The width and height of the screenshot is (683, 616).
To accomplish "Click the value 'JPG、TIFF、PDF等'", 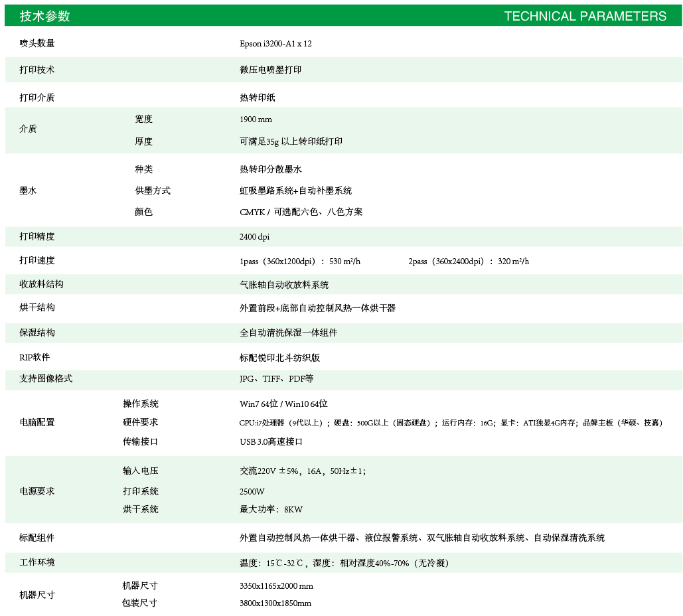I will point(277,378).
